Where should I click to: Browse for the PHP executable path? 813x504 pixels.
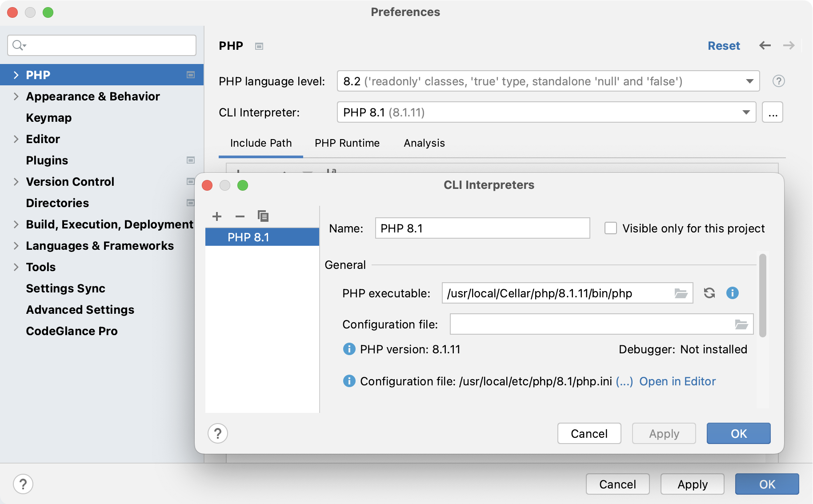[x=681, y=293]
